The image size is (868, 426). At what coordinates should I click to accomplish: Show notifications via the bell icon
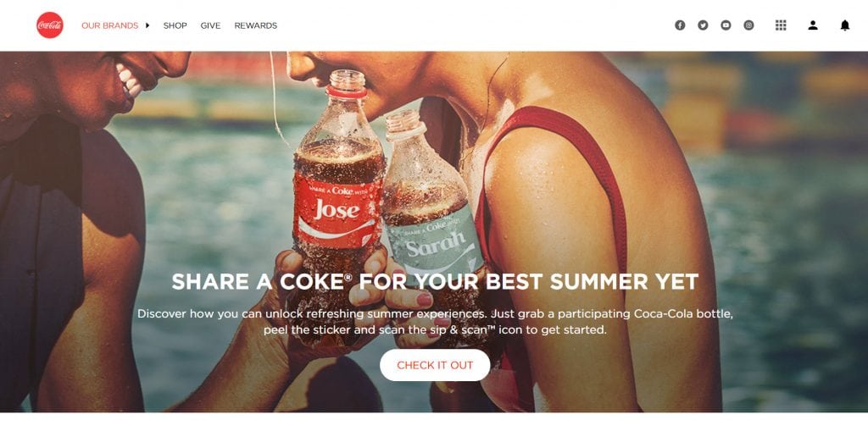845,25
